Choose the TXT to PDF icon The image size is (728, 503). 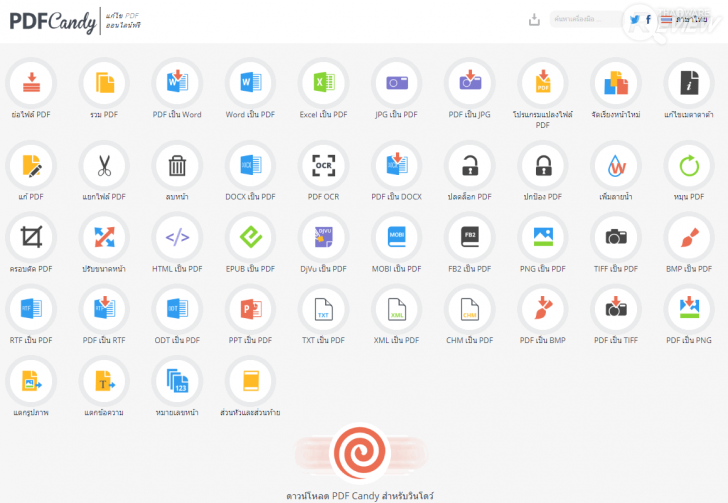[x=324, y=309]
